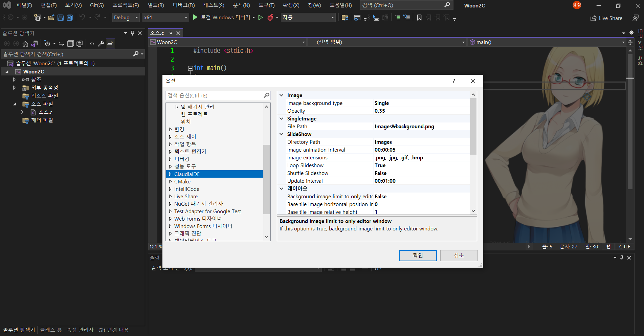Click the Open File folder icon

click(x=51, y=18)
